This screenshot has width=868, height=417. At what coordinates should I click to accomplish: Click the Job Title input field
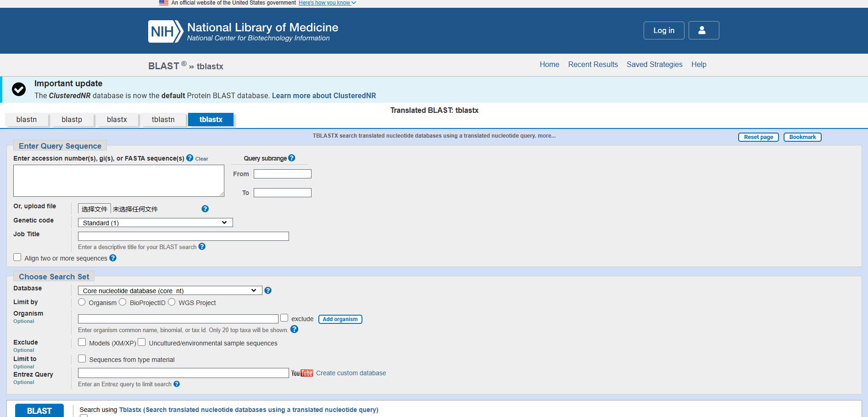(x=183, y=236)
